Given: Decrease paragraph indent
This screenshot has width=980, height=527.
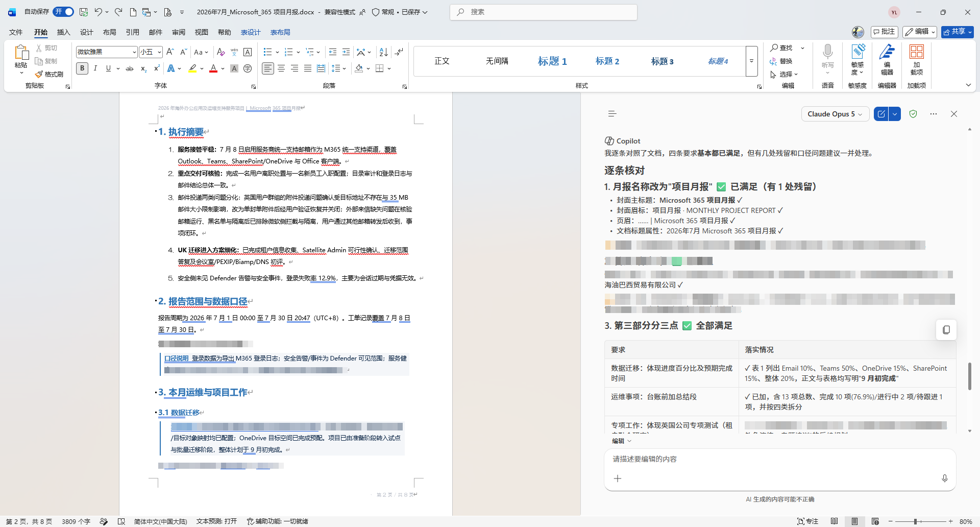Looking at the screenshot, I should 333,52.
